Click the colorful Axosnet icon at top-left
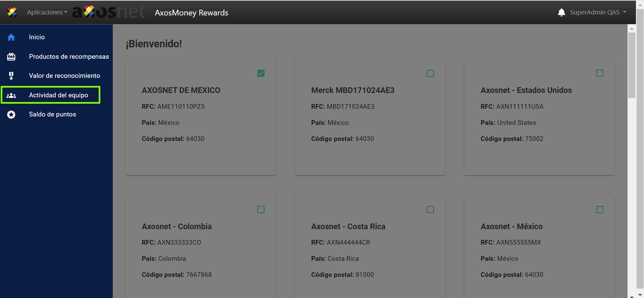Image resolution: width=644 pixels, height=298 pixels. [x=12, y=12]
